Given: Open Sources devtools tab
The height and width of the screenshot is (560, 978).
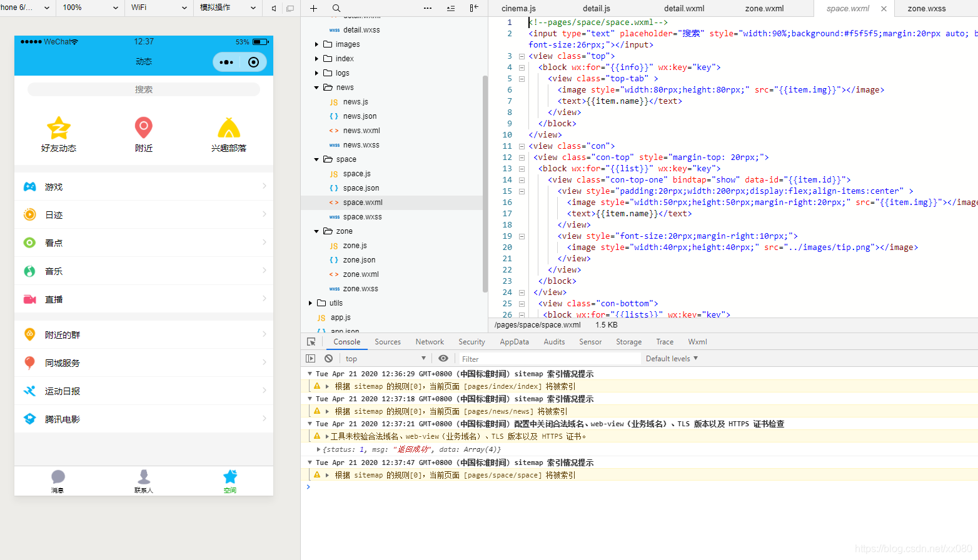Looking at the screenshot, I should pyautogui.click(x=388, y=342).
